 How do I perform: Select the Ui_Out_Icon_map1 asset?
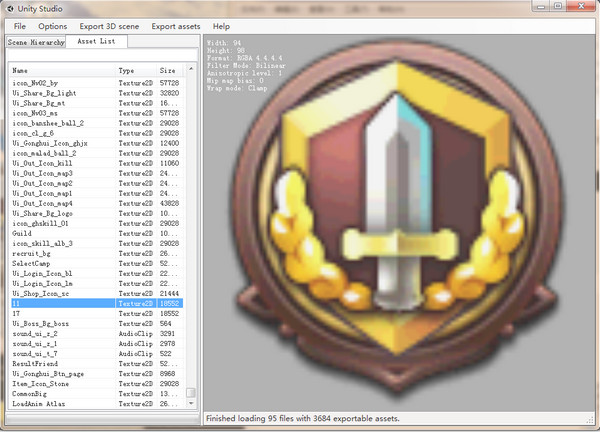97,193
